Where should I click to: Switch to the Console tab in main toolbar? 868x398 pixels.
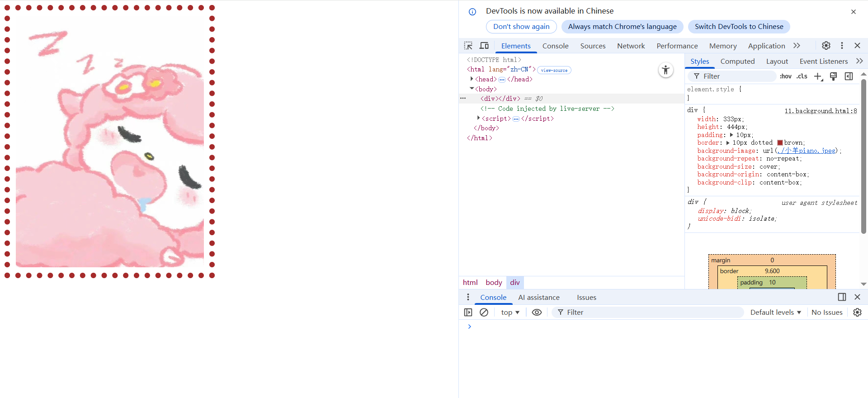(x=555, y=46)
